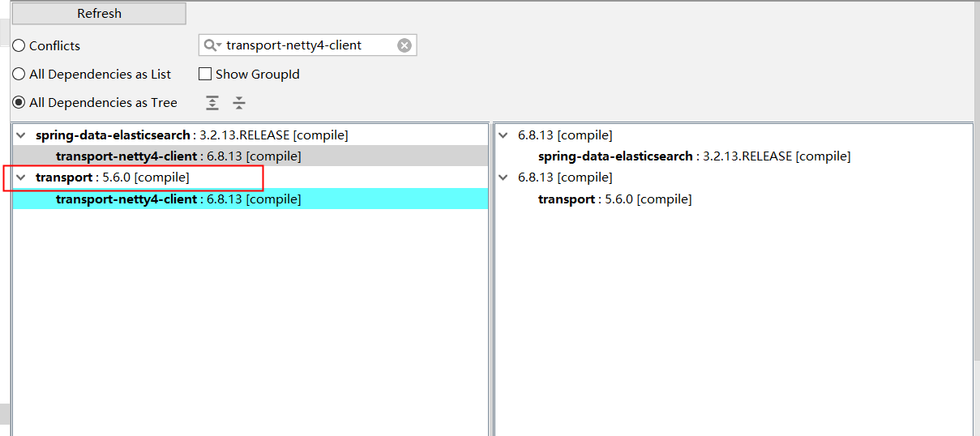Select second 6.8.13 [compile] row in right panel
The width and height of the screenshot is (980, 436).
click(x=565, y=177)
